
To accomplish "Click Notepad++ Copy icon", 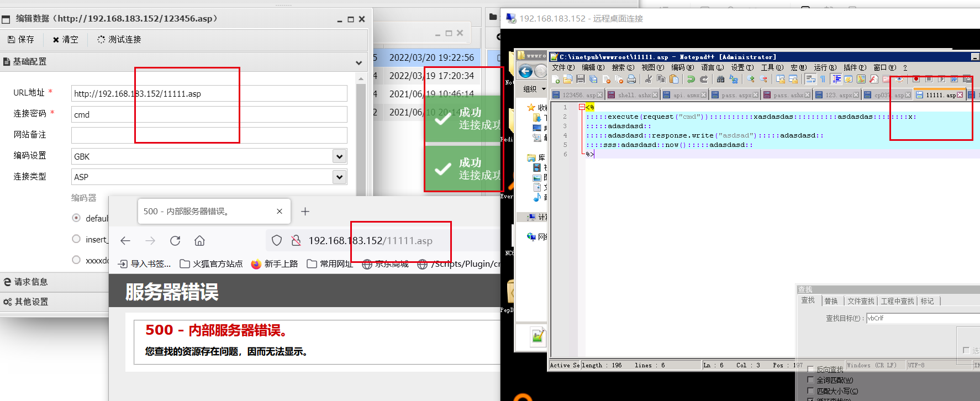I will (661, 79).
